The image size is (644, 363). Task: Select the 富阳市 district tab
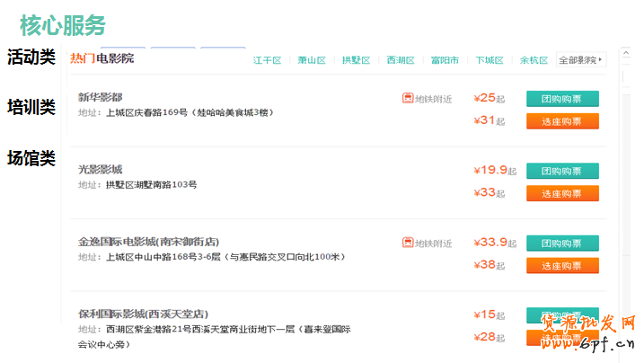pos(445,60)
